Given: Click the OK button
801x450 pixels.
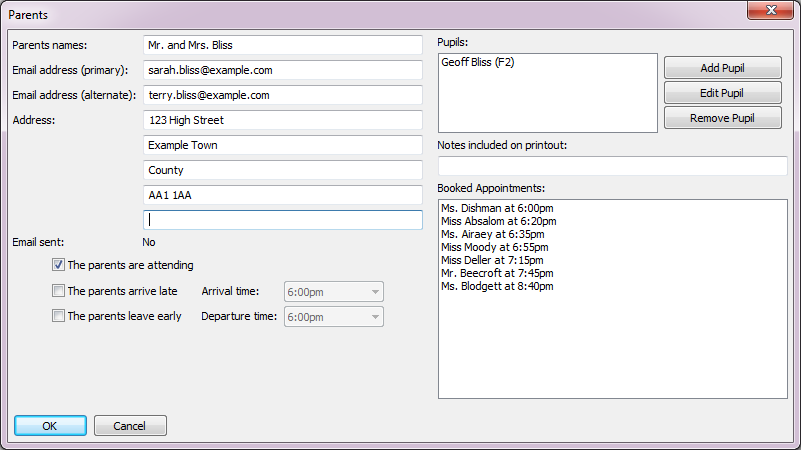Looking at the screenshot, I should tap(50, 425).
